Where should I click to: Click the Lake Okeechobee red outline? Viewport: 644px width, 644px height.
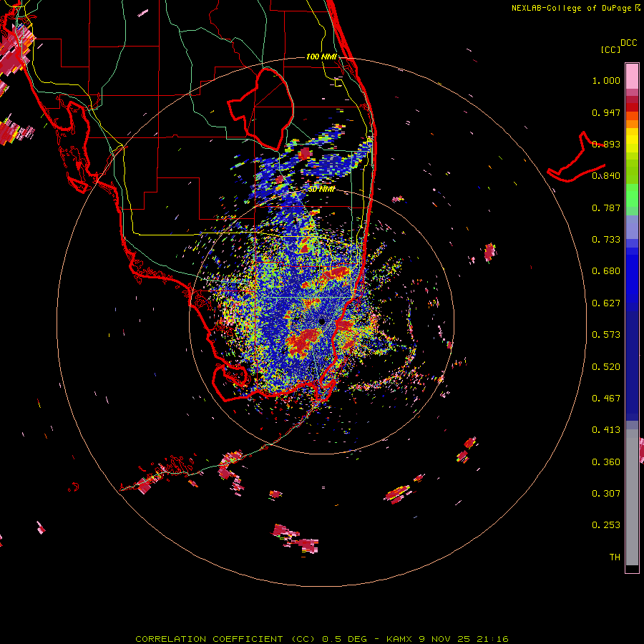(x=260, y=108)
